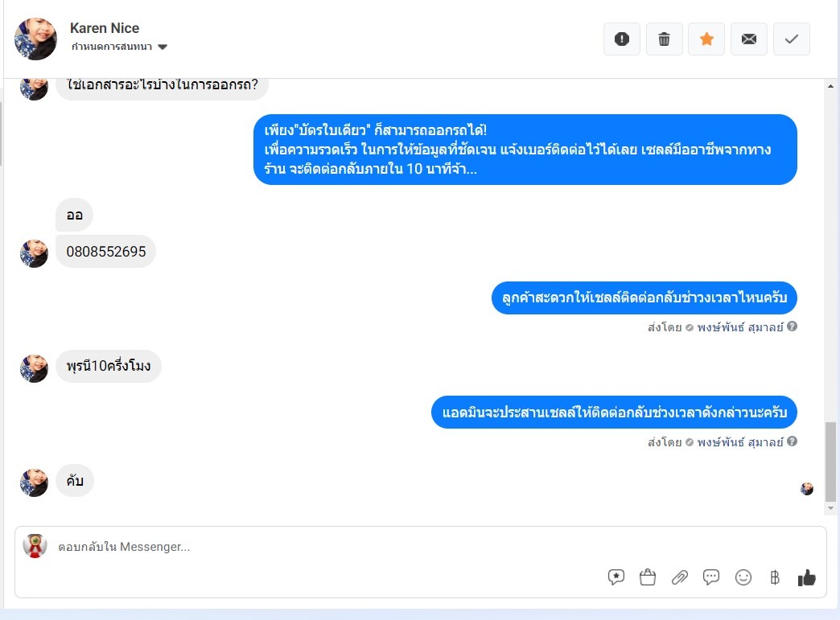Click the baht payment request icon
The image size is (840, 620).
click(775, 577)
